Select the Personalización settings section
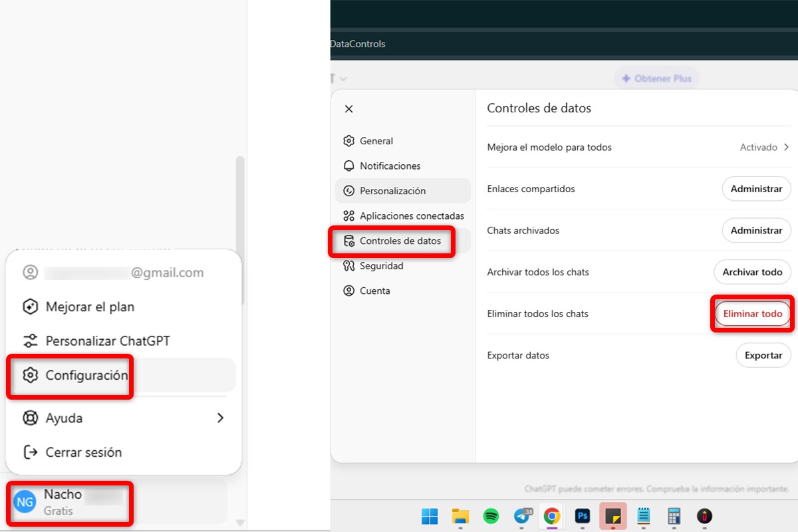Viewport: 798px width, 532px height. coord(403,191)
